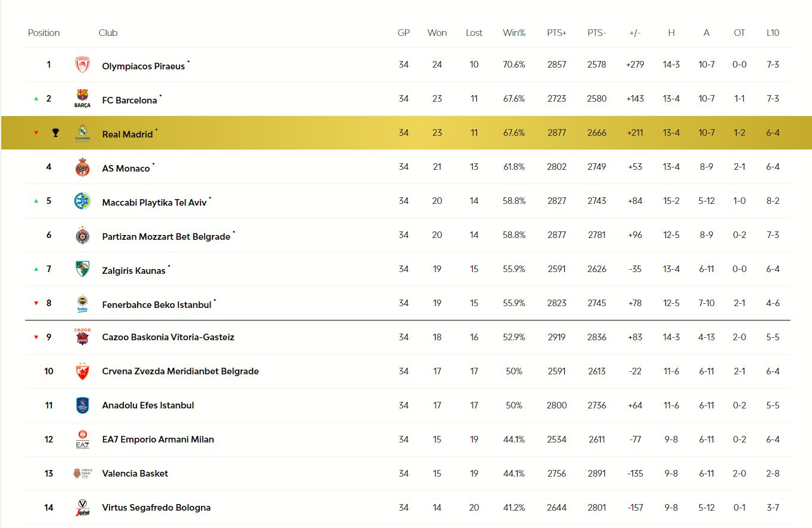The width and height of the screenshot is (812, 528).
Task: Click the Position column header
Action: point(44,33)
